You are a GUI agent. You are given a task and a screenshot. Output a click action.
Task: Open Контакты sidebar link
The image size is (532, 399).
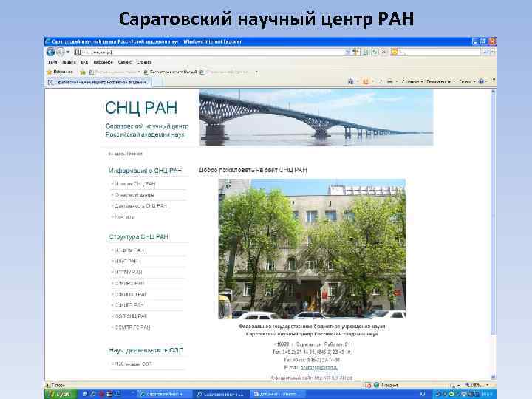point(125,216)
